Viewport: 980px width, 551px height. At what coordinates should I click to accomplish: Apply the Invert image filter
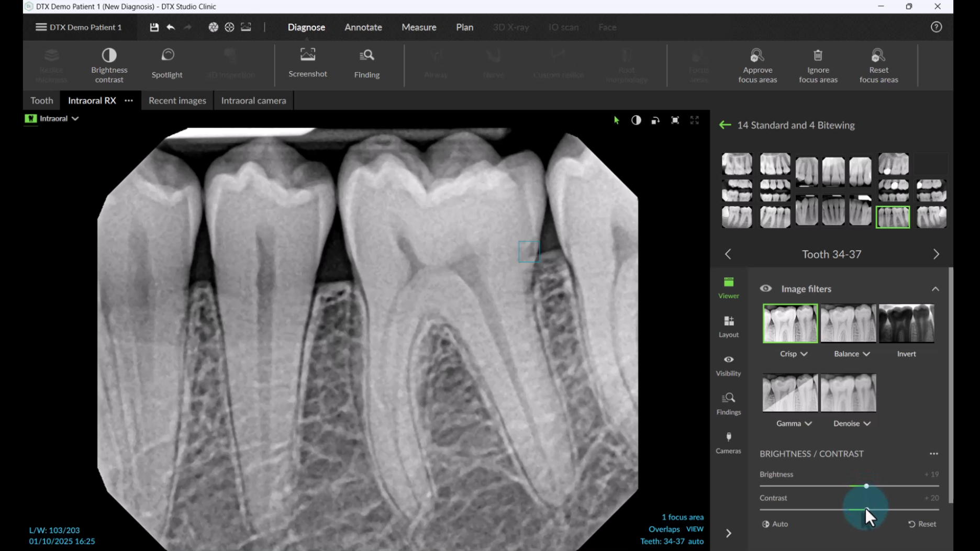click(x=906, y=324)
